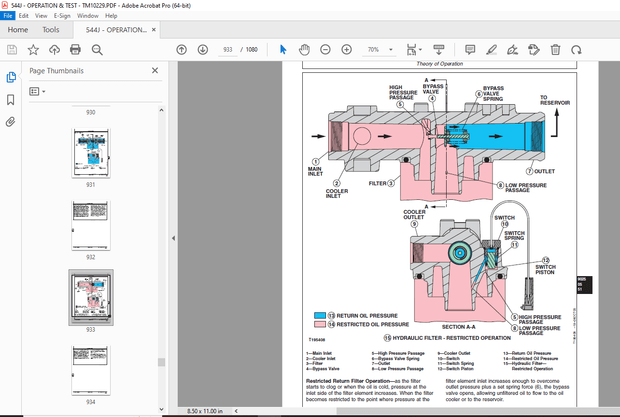This screenshot has height=417, width=620.
Task: Zoom in with plus icon
Action: [x=346, y=49]
